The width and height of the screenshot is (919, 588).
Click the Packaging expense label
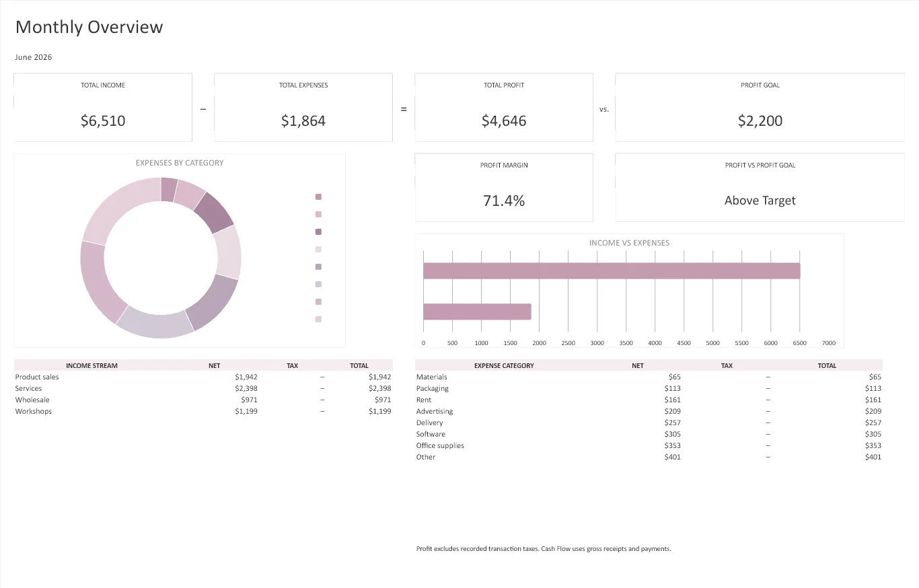(432, 388)
